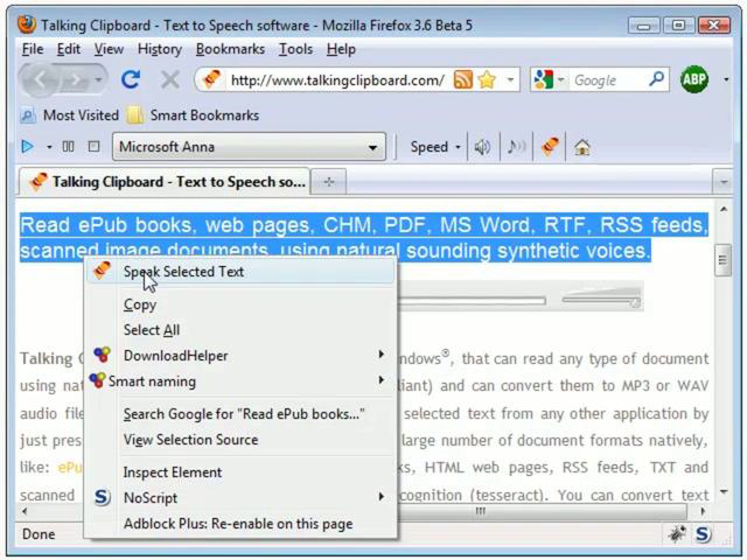747x560 pixels.
Task: Click the Back navigation arrow
Action: [40, 80]
